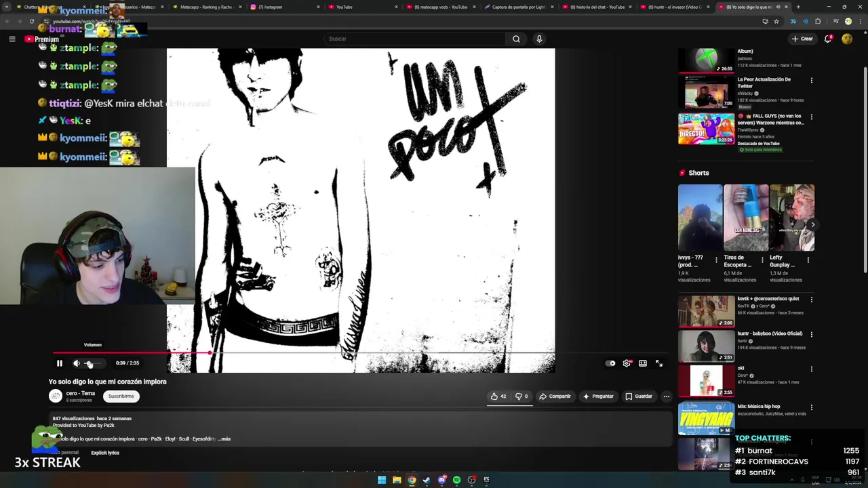The image size is (868, 488).
Task: Switch to historia del chat - YouTube tab
Action: click(x=597, y=7)
